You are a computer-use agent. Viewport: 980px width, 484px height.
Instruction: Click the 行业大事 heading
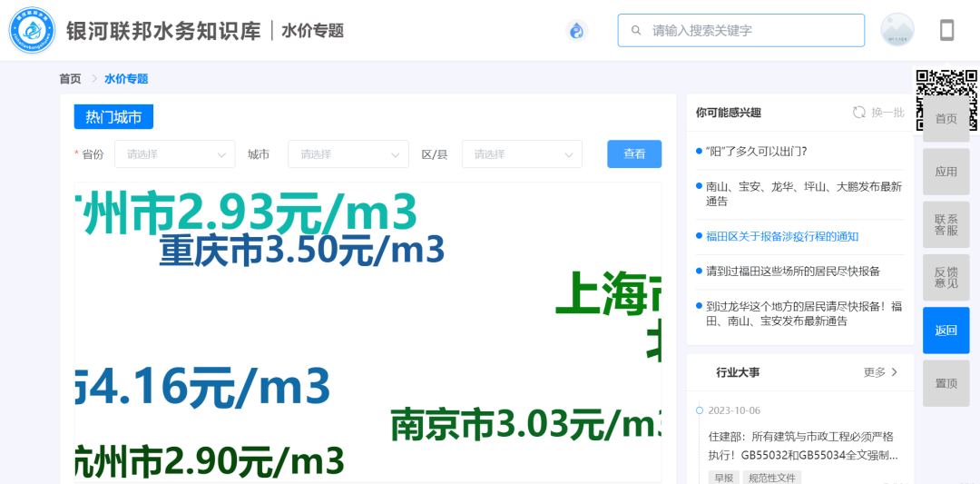point(738,372)
